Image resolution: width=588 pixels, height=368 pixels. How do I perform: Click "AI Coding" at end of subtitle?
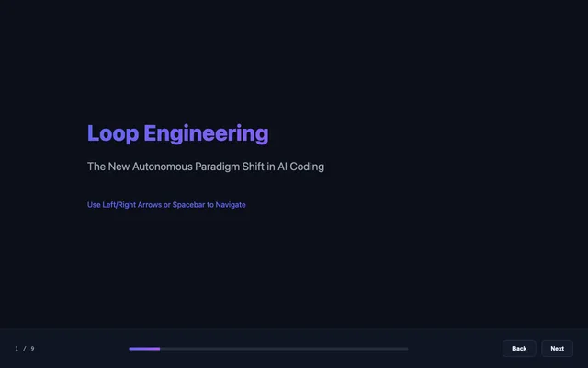(x=300, y=167)
